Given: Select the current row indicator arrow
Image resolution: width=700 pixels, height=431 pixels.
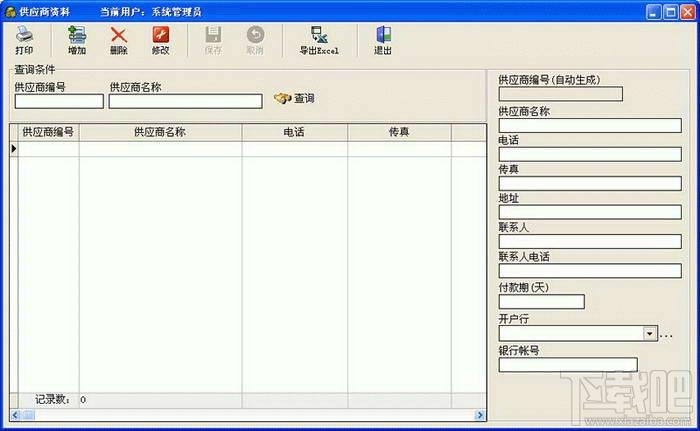Looking at the screenshot, I should tap(14, 149).
